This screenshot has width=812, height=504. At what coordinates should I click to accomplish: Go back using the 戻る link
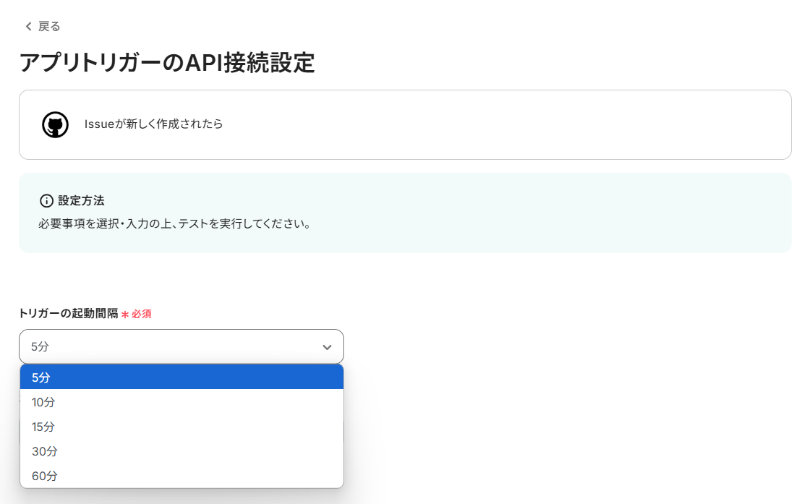43,27
